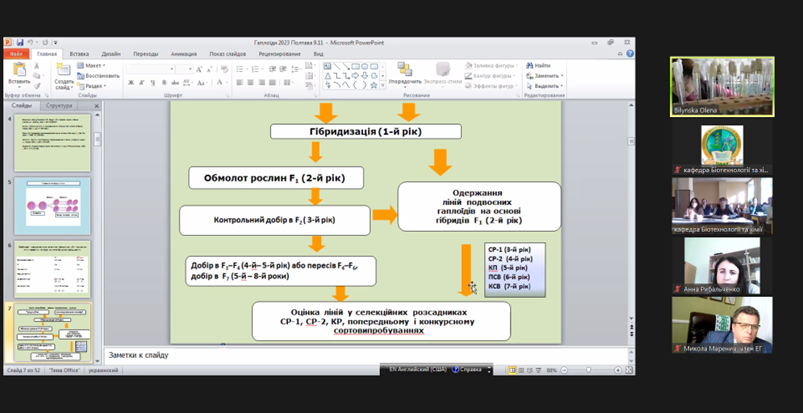
Task: Select the oval shape in gallery
Action: point(365,66)
